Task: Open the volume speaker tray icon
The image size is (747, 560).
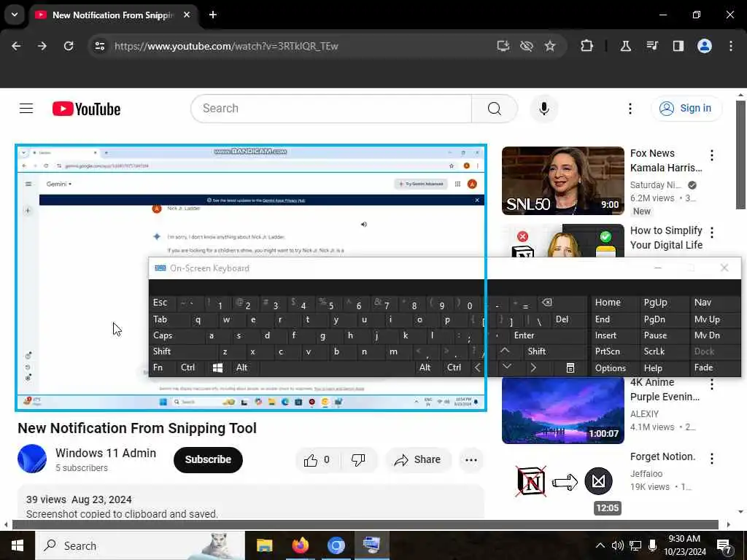Action: pyautogui.click(x=617, y=545)
